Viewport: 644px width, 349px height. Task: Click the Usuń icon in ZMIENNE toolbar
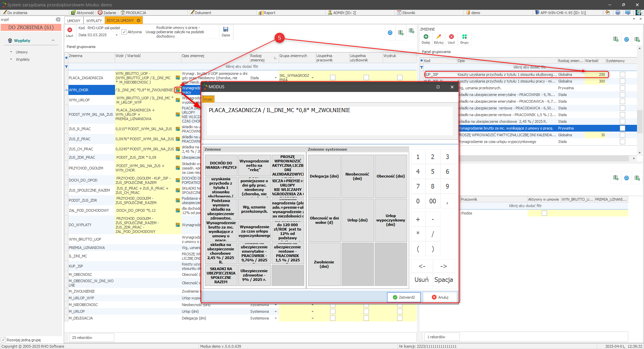click(x=451, y=37)
